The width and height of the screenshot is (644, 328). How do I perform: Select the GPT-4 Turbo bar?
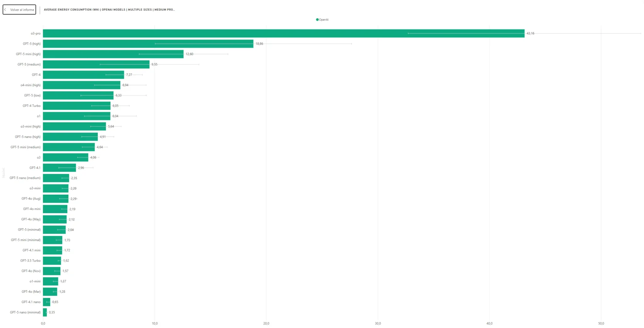[77, 106]
